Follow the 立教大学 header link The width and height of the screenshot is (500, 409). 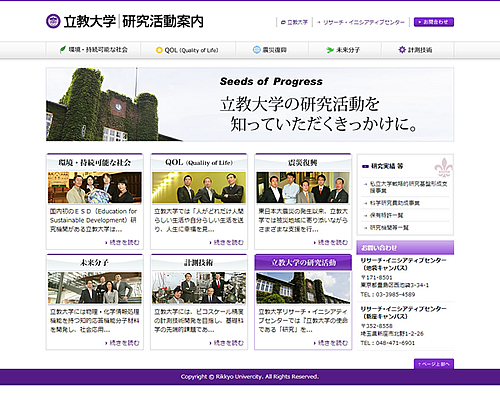295,22
